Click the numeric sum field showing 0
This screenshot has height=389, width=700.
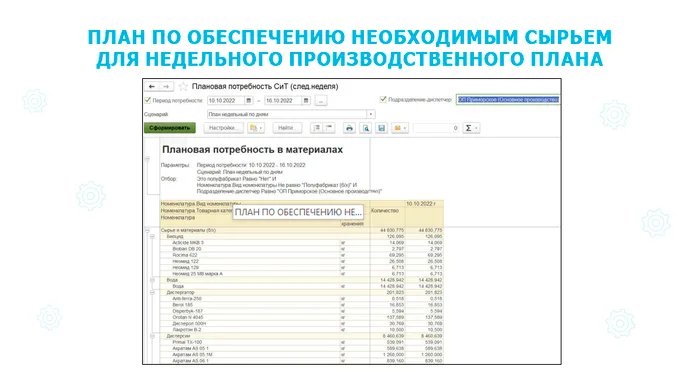(x=436, y=128)
